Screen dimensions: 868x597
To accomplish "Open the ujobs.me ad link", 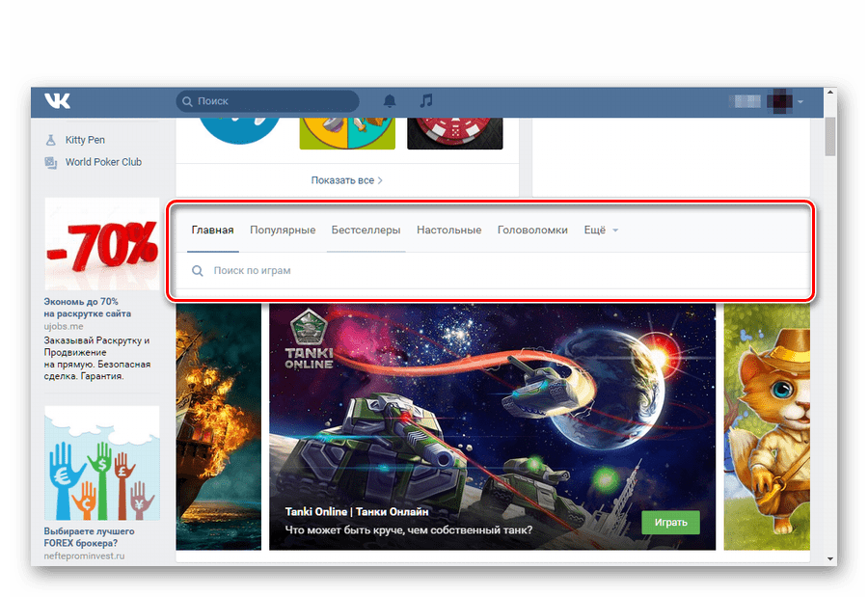I will pos(65,326).
